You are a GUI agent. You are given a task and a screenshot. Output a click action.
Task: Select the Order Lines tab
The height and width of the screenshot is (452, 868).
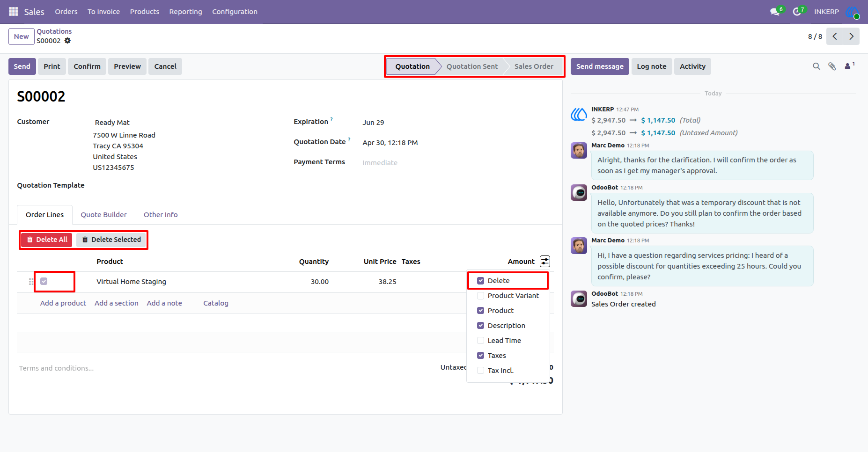tap(44, 215)
